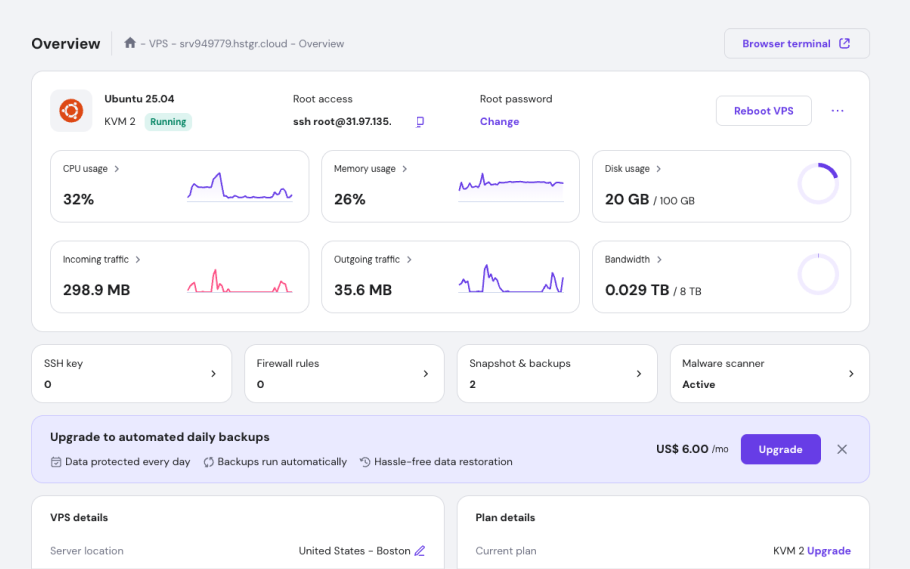Open the Malware scanner card chevron
Viewport: 910px width, 569px height.
(851, 374)
